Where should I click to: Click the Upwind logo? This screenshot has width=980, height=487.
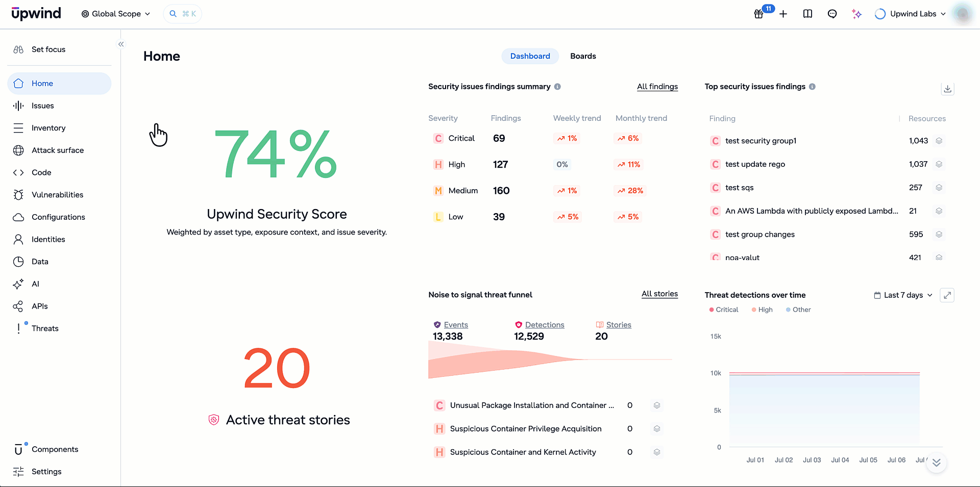pyautogui.click(x=36, y=14)
